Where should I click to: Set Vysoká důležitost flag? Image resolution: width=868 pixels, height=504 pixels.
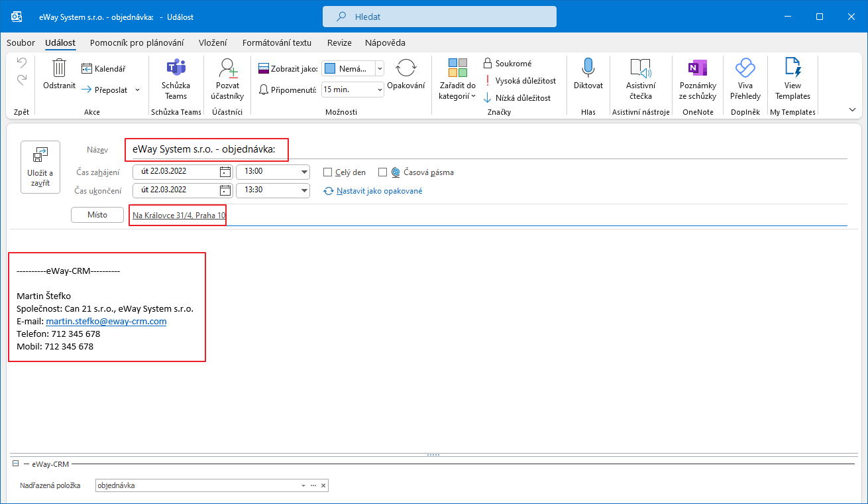click(x=519, y=80)
